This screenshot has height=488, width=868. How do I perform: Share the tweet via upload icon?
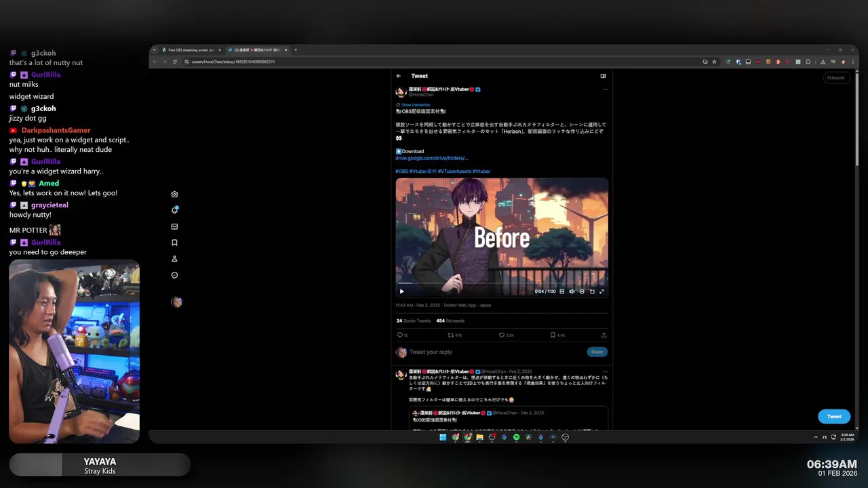click(604, 335)
